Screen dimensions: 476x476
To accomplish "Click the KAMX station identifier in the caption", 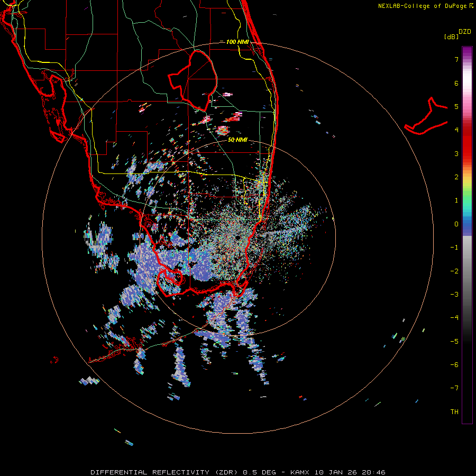I will [300, 472].
